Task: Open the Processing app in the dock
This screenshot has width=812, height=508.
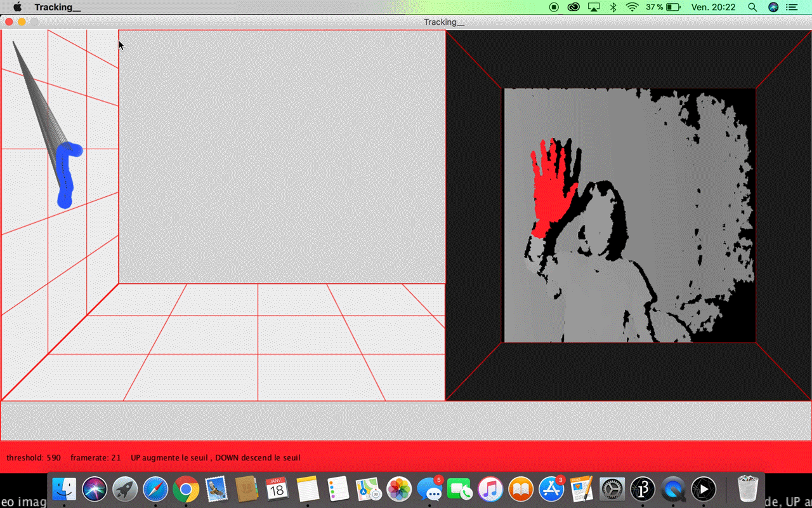Action: (643, 490)
